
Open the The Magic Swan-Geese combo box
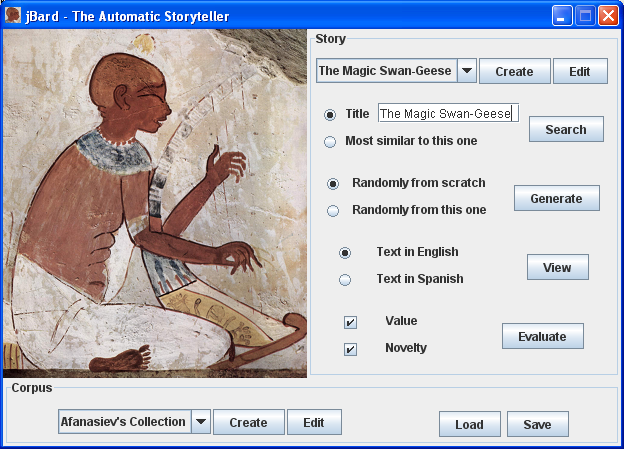pos(396,71)
